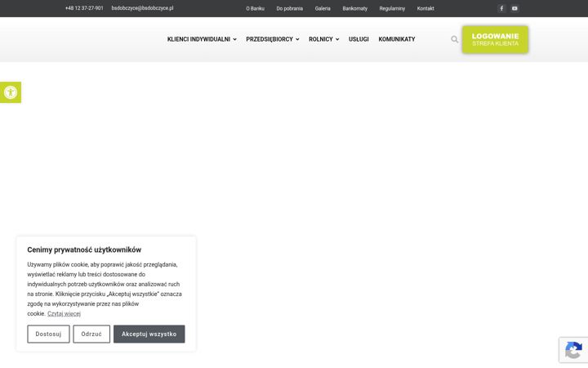Viewport: 588px width, 368px height.
Task: Open the Facebook icon link
Action: (501, 8)
